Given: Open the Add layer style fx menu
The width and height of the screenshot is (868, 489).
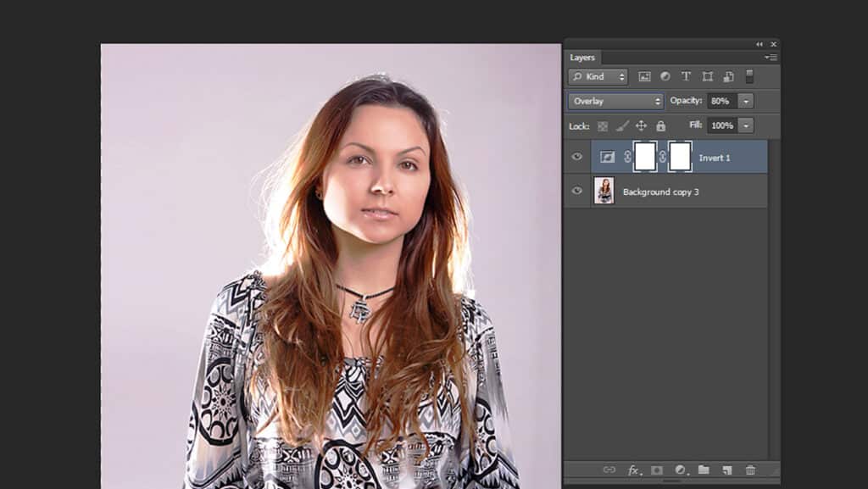Looking at the screenshot, I should tap(633, 470).
